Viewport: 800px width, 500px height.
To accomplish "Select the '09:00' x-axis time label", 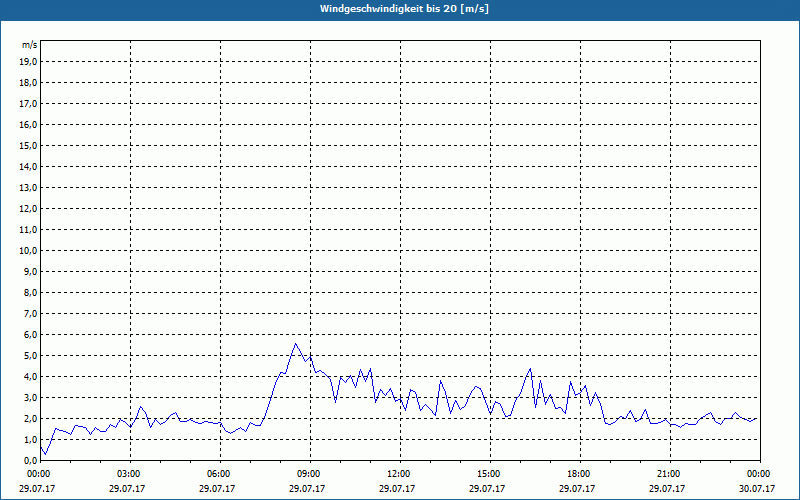I will point(310,474).
